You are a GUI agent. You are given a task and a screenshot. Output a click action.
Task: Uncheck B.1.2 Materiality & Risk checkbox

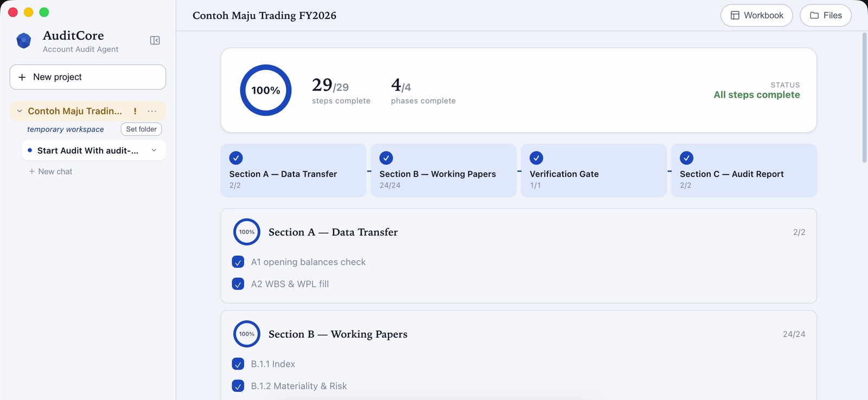click(x=238, y=386)
